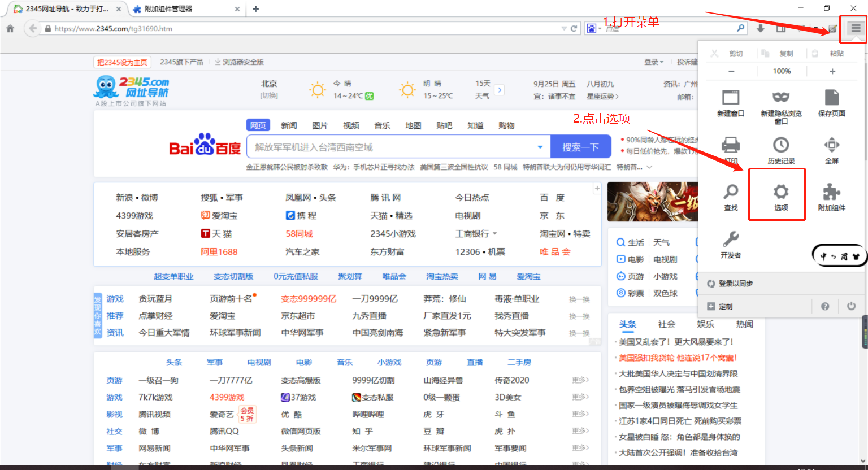
Task: Click the 浏览器安全版 download link
Action: click(x=239, y=62)
